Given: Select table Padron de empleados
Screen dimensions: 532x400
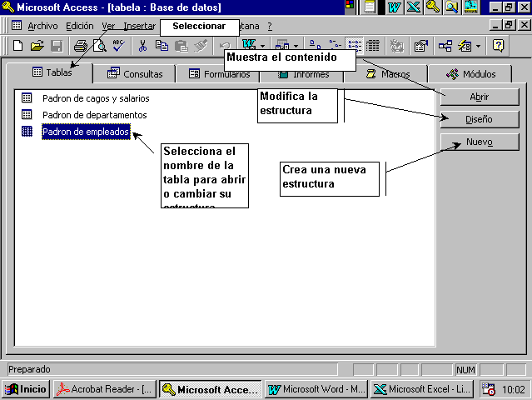Looking at the screenshot, I should (x=86, y=132).
